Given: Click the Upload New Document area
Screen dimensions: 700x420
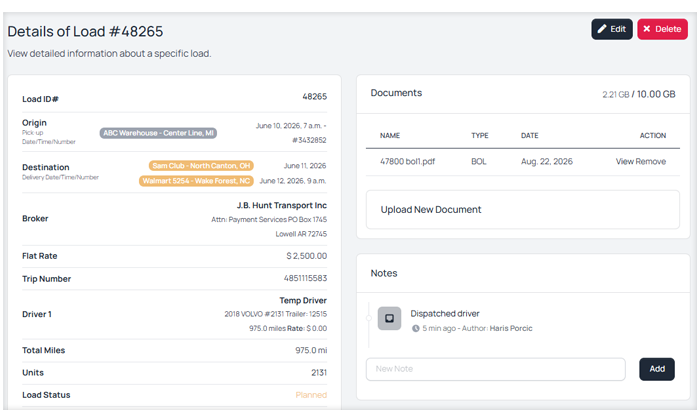Looking at the screenshot, I should 522,210.
